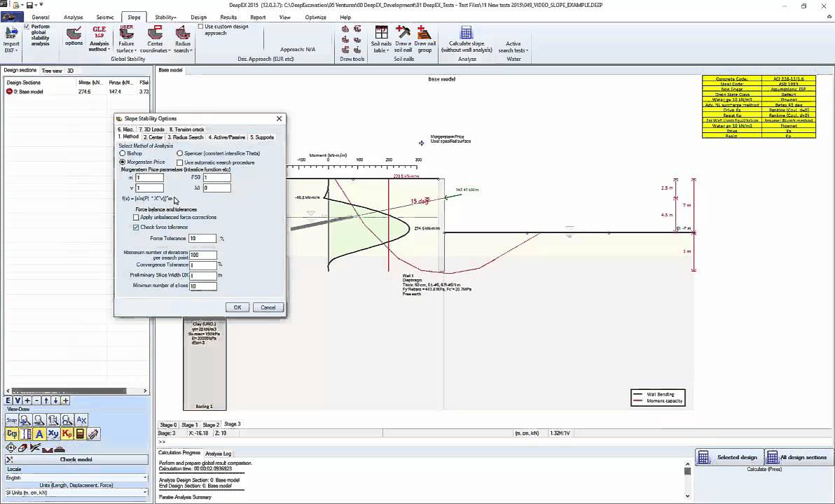This screenshot has height=504, width=835.
Task: Click the Check model button
Action: pyautogui.click(x=76, y=459)
